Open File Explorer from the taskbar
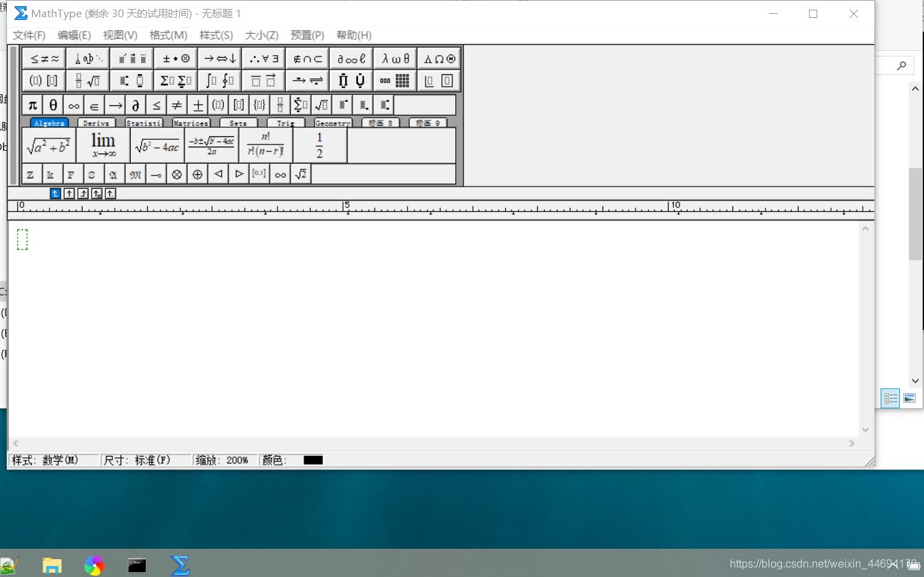924x577 pixels. [x=52, y=565]
